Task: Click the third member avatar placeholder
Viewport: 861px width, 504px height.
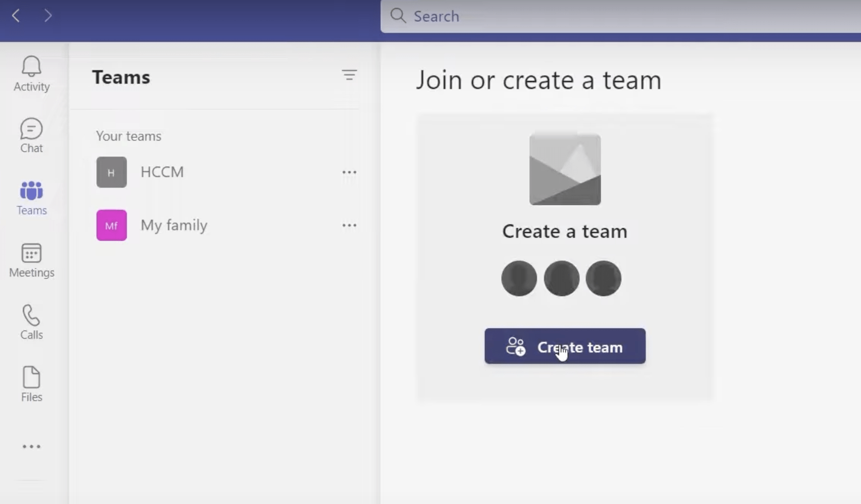Action: point(603,278)
